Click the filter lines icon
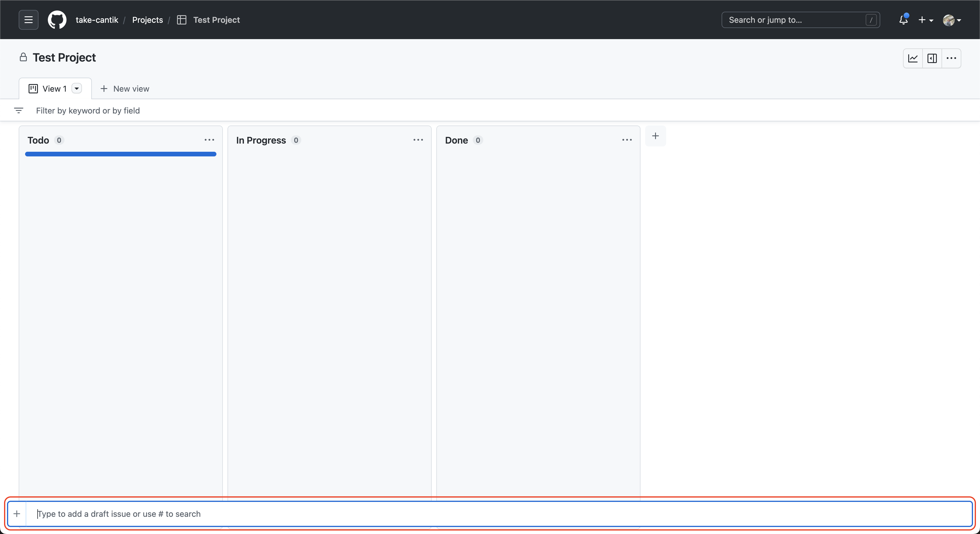The width and height of the screenshot is (980, 534). 19,110
